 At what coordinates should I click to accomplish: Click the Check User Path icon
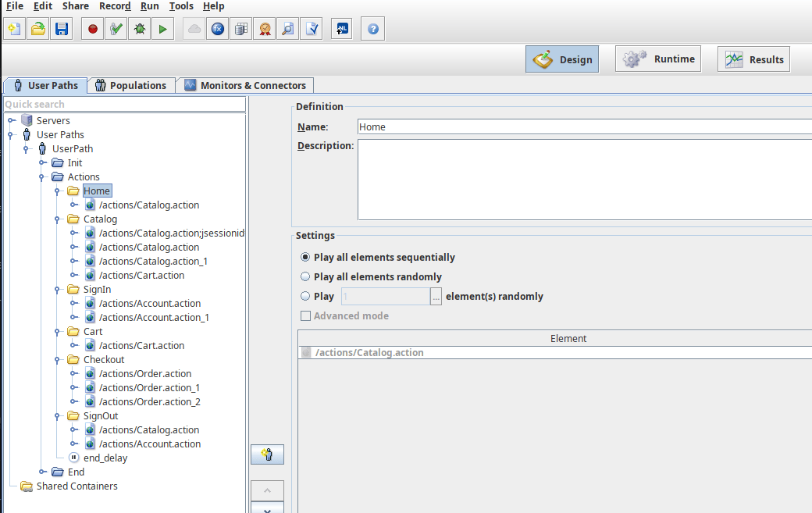[x=116, y=29]
